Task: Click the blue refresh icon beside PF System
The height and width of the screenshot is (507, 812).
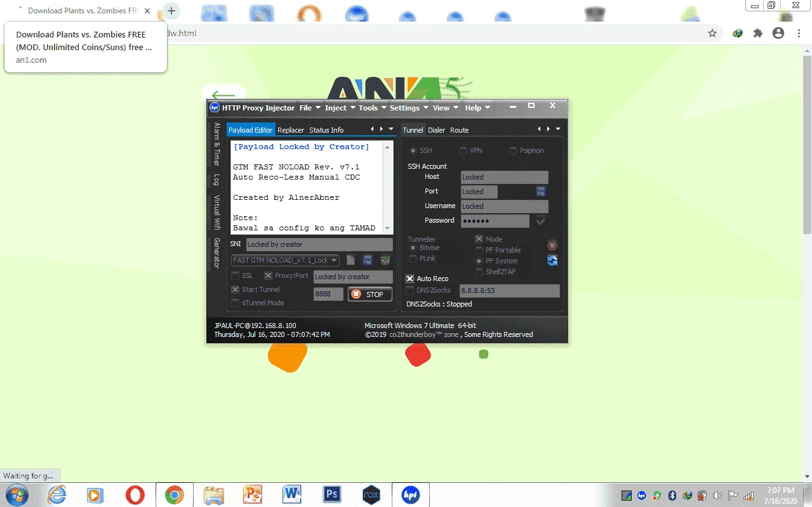Action: point(552,260)
